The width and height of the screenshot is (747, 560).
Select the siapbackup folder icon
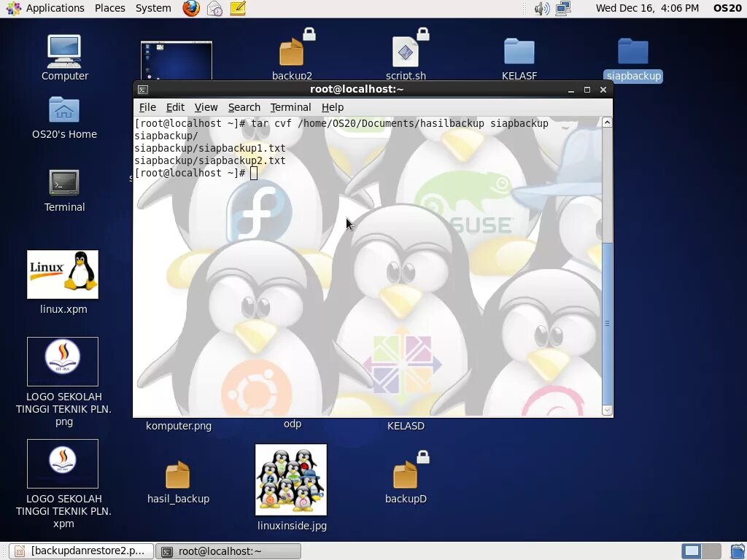633,51
